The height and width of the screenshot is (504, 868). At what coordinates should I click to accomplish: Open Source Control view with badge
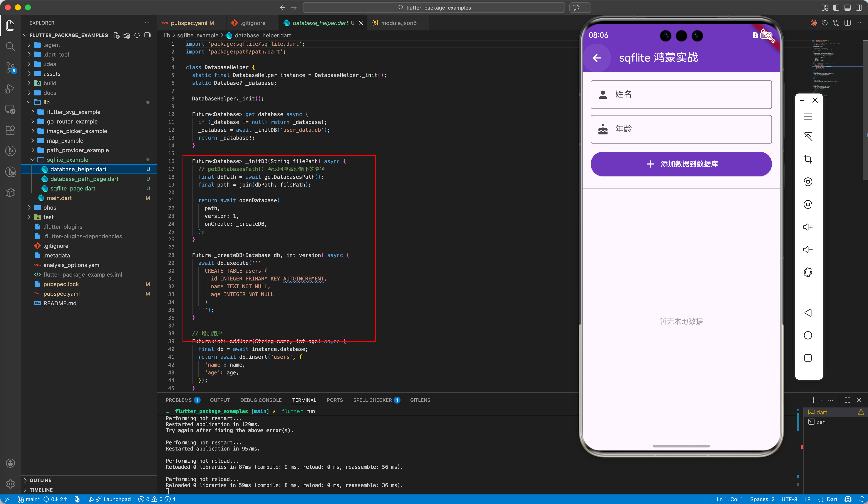pyautogui.click(x=10, y=67)
